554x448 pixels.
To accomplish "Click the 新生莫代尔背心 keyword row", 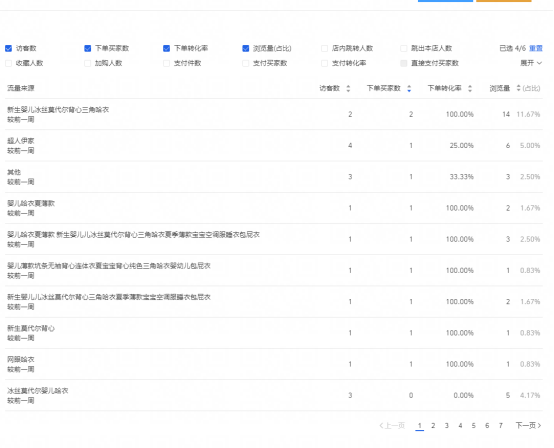I will (274, 333).
